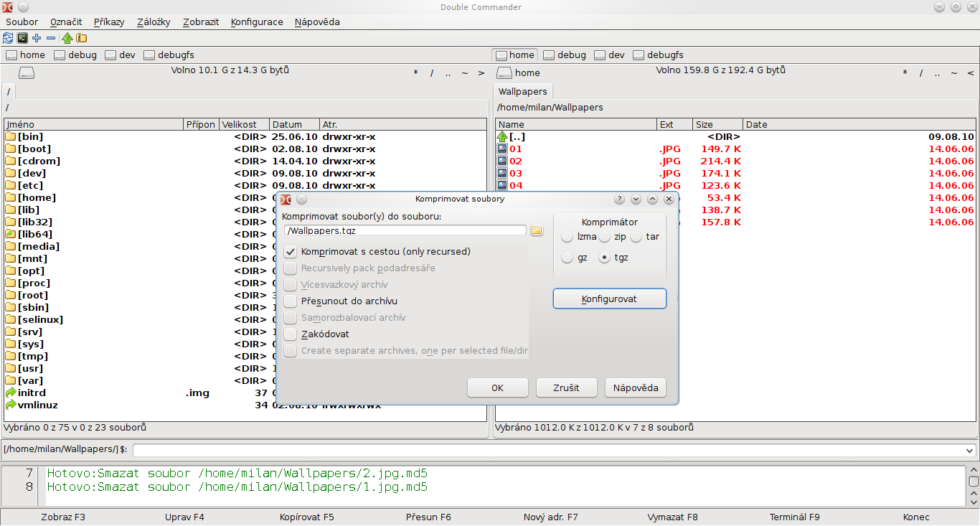Switch to the Wallpapers tab in right panel
This screenshot has height=526, width=980.
522,91
